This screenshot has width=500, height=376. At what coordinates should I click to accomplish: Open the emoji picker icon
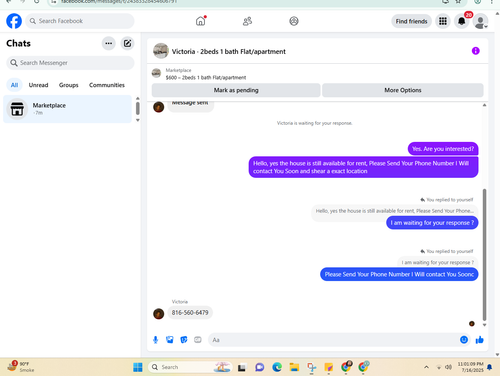[x=464, y=340]
